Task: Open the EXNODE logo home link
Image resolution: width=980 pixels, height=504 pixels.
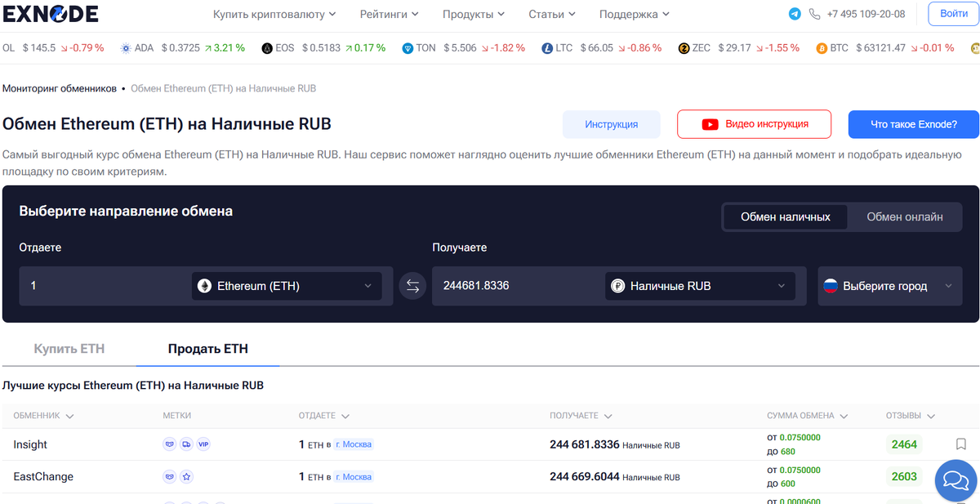Action: [51, 13]
